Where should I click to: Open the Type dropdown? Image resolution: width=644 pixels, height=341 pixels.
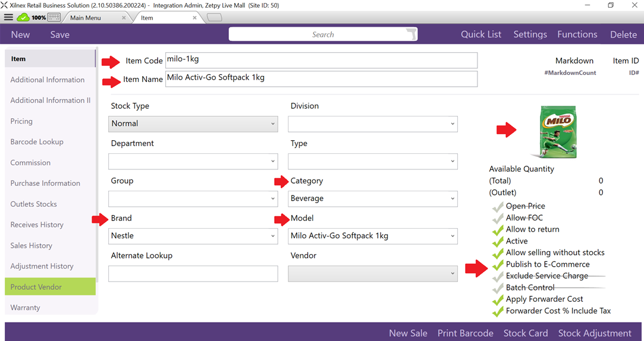372,161
